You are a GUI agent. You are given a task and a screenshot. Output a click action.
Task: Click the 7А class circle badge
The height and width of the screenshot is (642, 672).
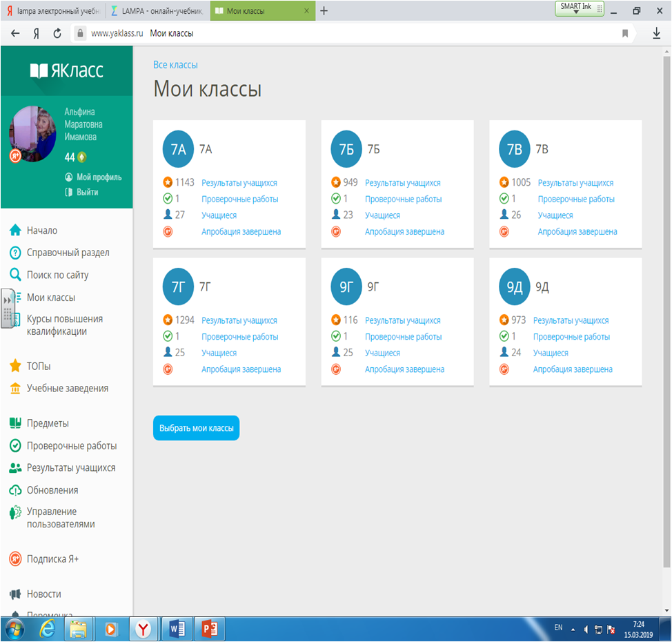(178, 149)
